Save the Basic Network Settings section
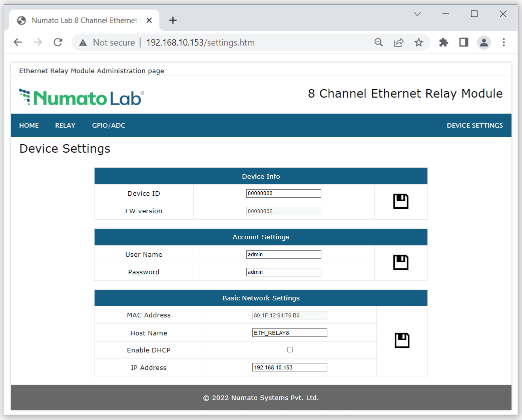 coord(401,340)
